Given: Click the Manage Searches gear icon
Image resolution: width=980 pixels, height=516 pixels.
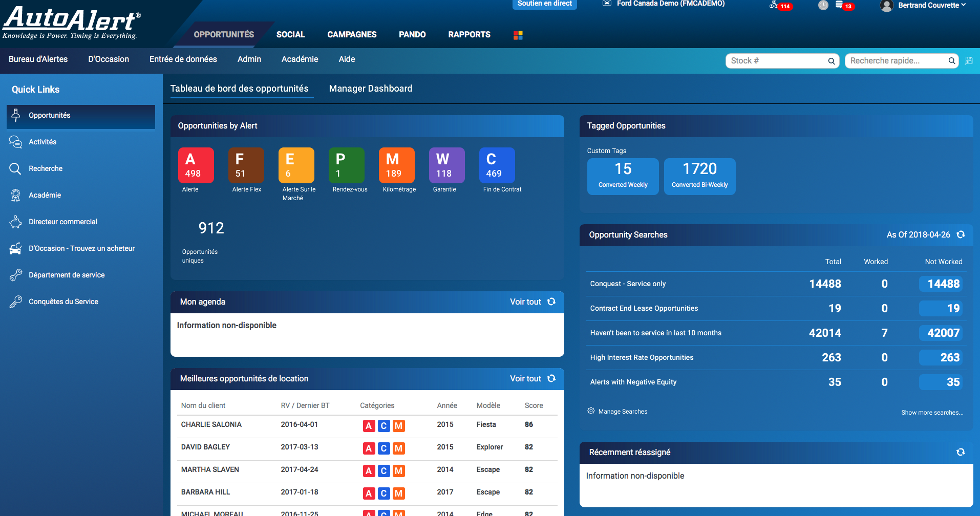Looking at the screenshot, I should [591, 411].
